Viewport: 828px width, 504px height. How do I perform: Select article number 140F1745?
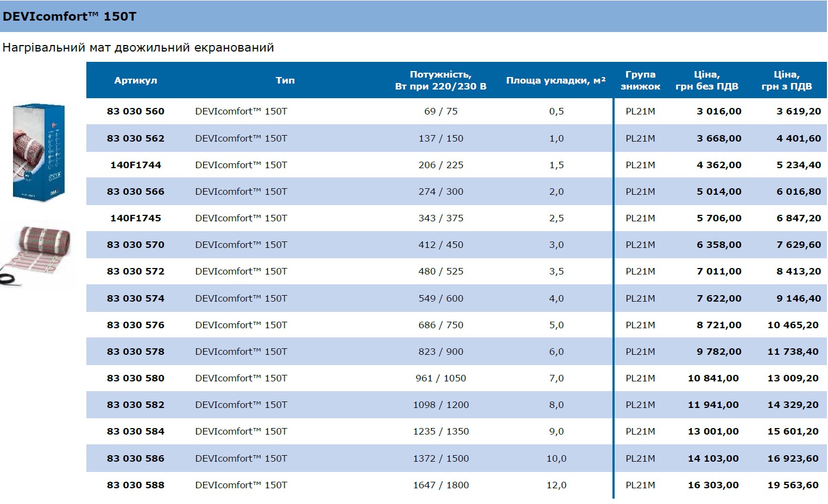click(136, 218)
